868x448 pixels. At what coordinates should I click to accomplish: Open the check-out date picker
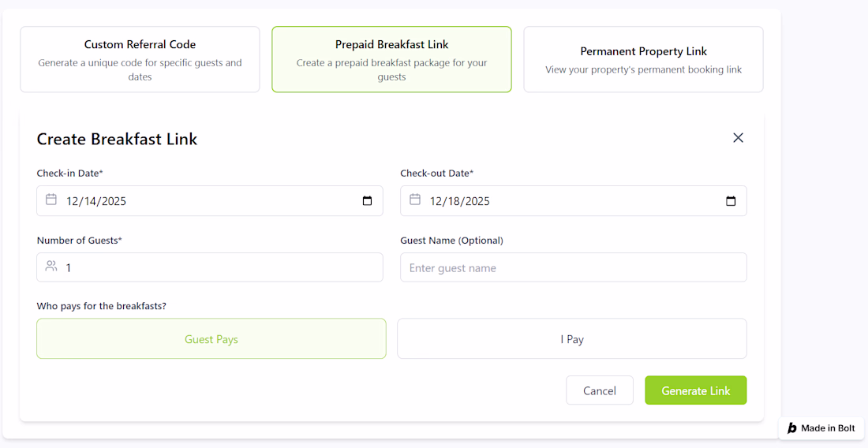(731, 201)
